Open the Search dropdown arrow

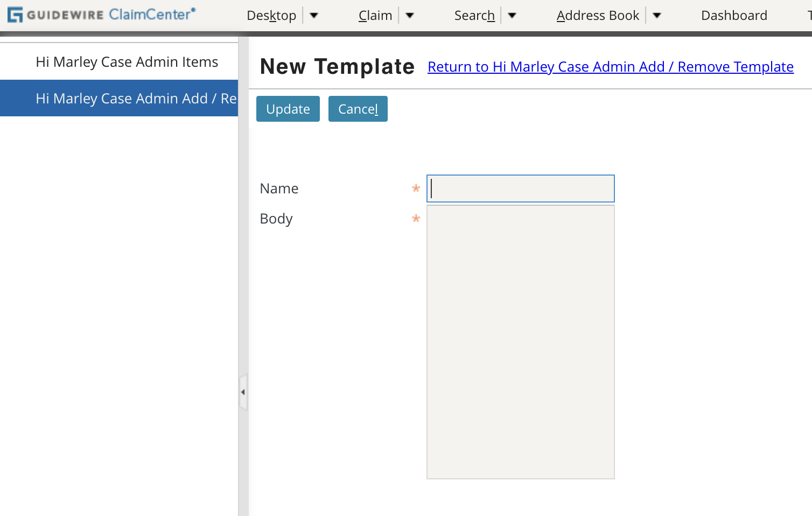pyautogui.click(x=512, y=16)
